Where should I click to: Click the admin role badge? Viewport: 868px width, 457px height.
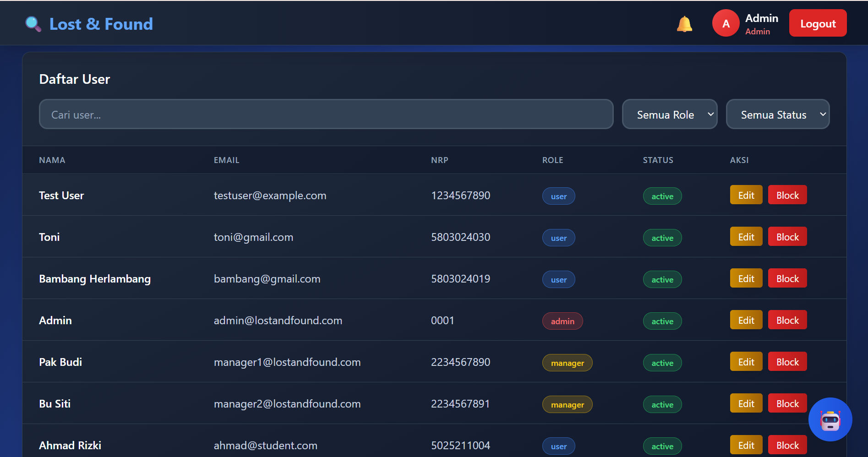point(562,321)
